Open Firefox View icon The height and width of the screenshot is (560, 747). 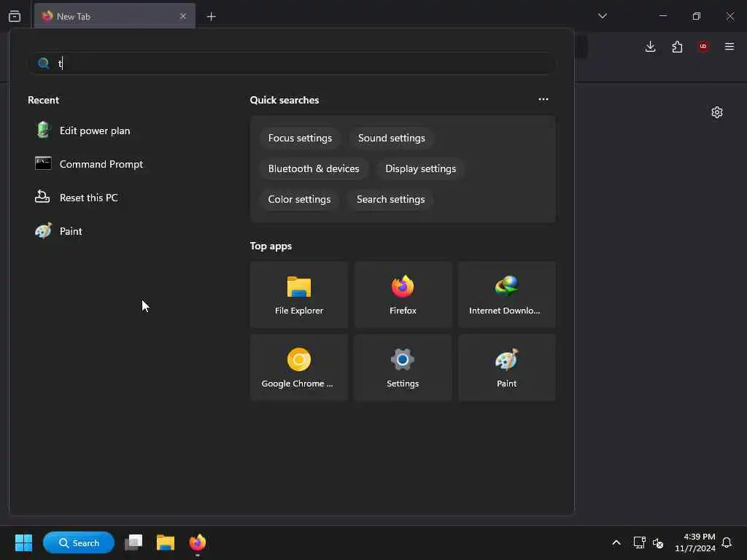tap(15, 16)
